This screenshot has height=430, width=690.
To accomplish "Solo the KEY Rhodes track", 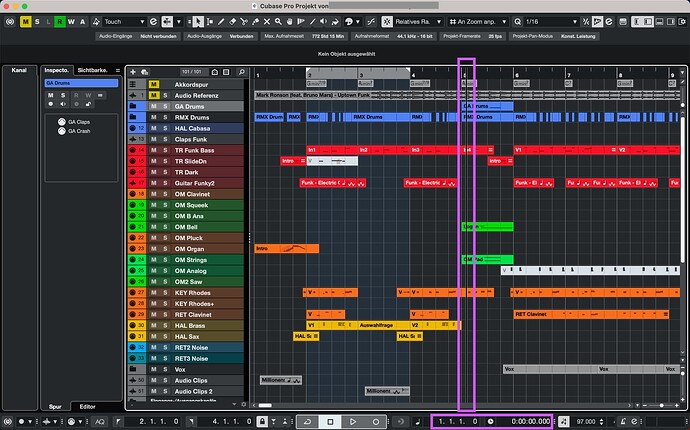I will [165, 293].
